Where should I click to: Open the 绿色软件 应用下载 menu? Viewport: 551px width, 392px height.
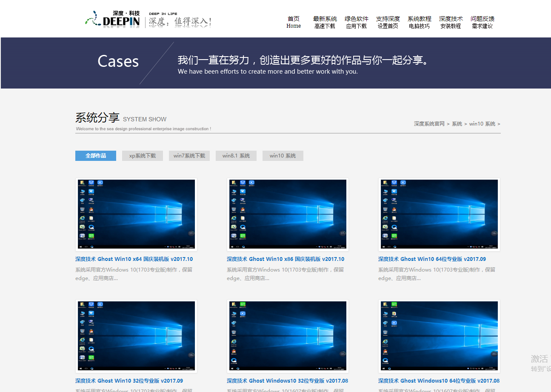tap(356, 22)
